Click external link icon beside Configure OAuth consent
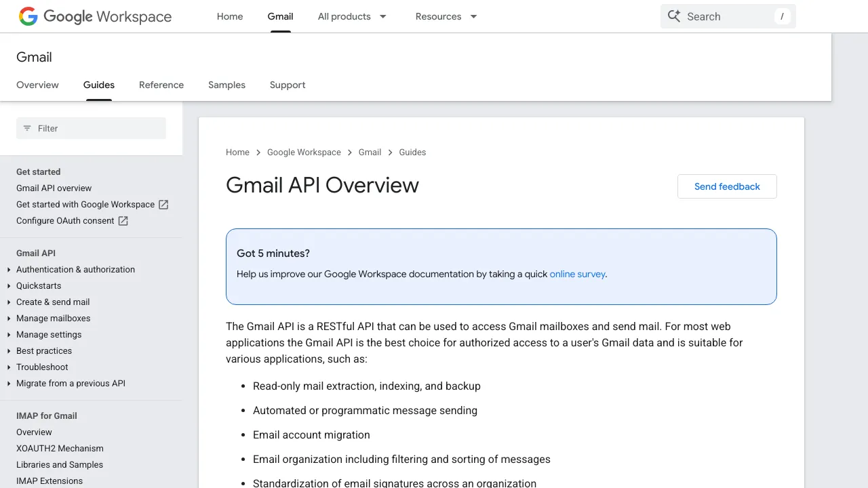 click(123, 221)
